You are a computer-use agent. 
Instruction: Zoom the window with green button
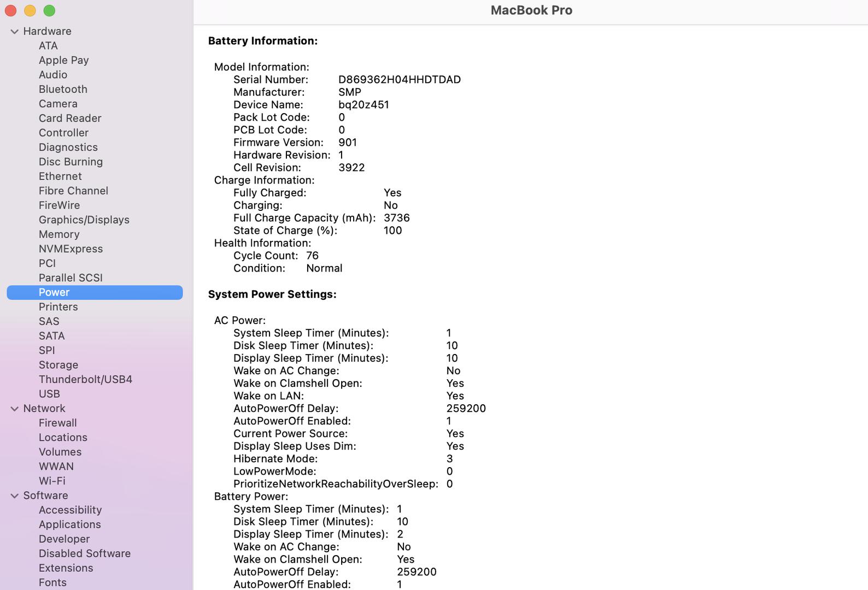[49, 10]
